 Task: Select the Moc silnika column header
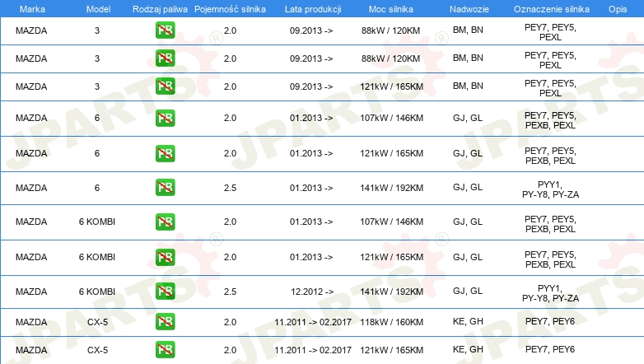pos(391,9)
